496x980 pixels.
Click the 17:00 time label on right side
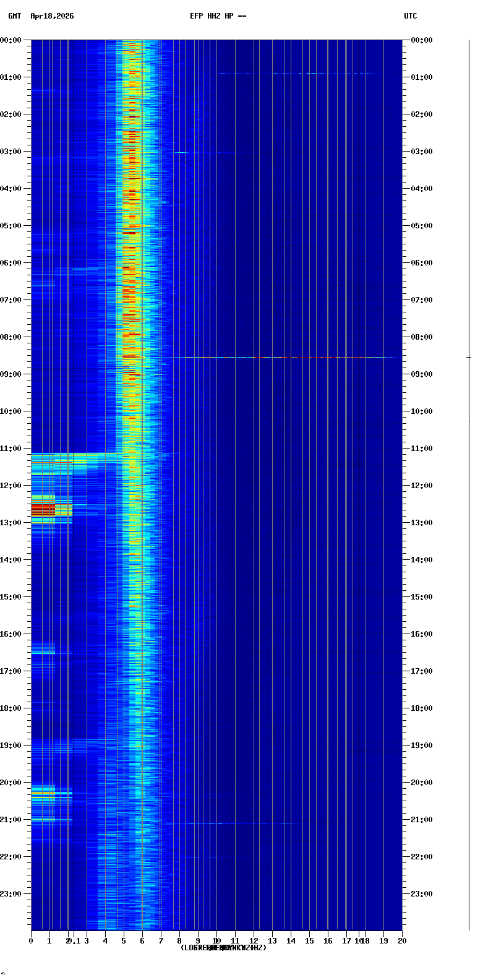coord(421,671)
